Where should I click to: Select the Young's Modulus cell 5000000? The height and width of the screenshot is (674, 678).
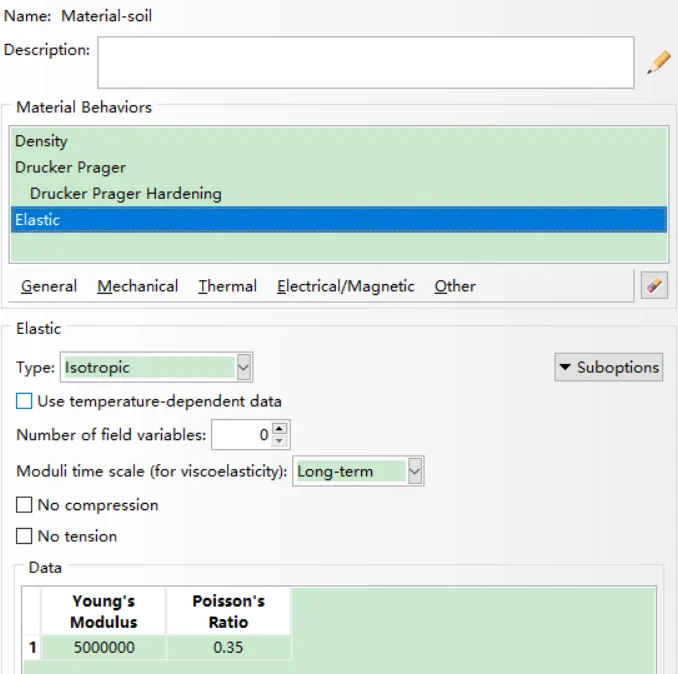[103, 647]
